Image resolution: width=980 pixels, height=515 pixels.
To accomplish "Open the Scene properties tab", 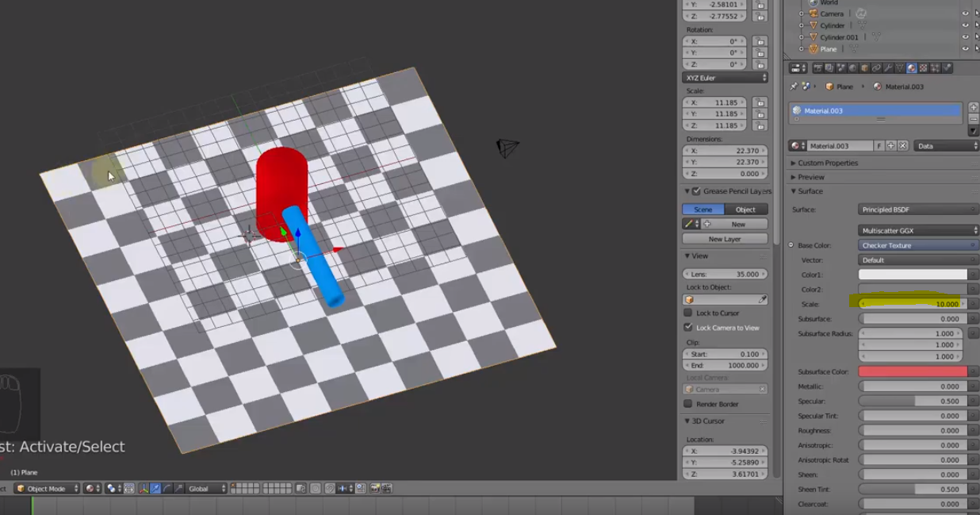I will coord(841,68).
